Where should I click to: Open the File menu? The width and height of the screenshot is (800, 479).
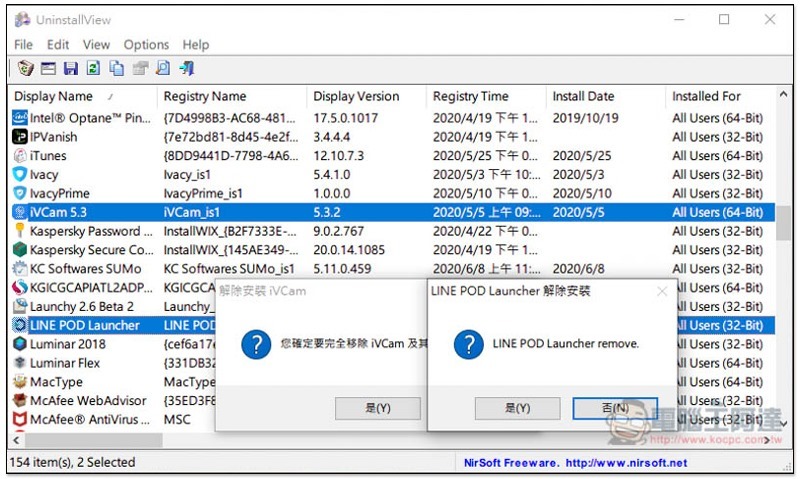point(23,44)
